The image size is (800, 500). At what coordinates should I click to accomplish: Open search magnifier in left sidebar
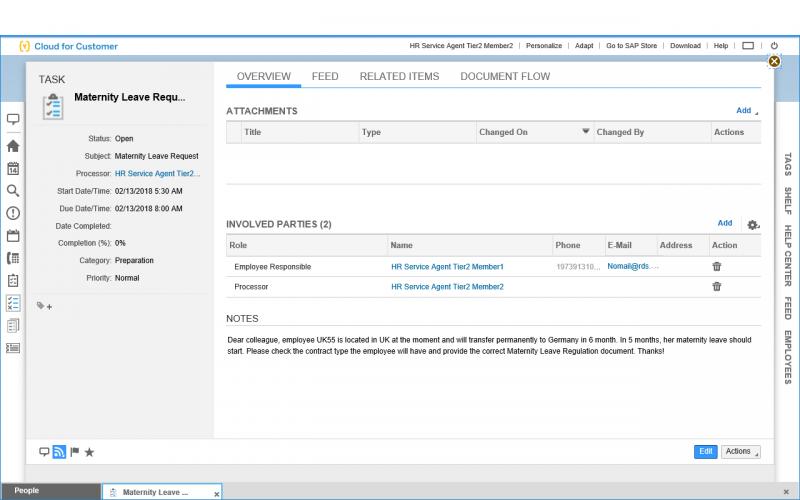point(13,191)
